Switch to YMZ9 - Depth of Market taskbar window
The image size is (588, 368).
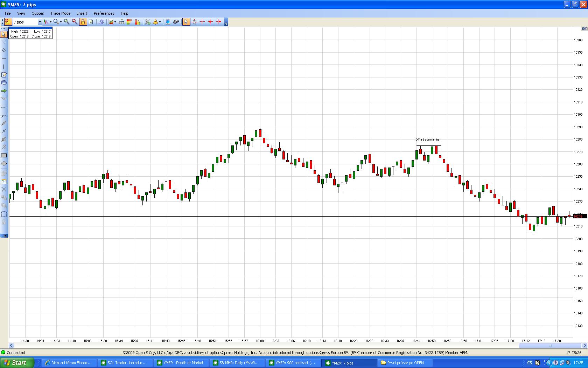click(181, 363)
